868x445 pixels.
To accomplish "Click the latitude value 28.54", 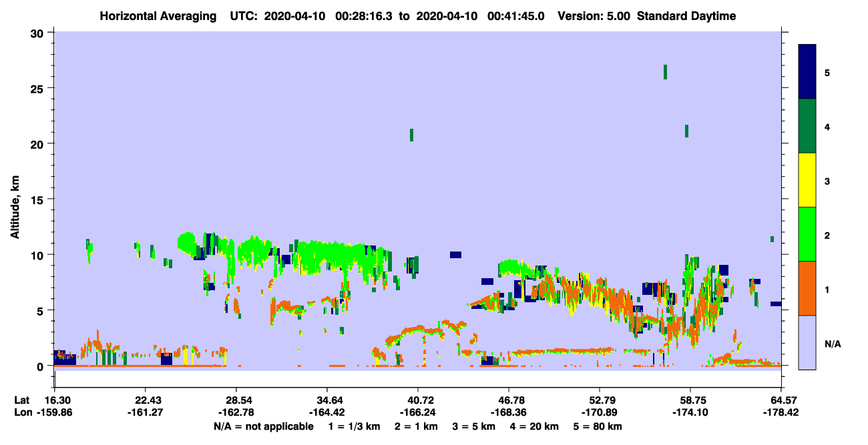I will click(x=236, y=400).
